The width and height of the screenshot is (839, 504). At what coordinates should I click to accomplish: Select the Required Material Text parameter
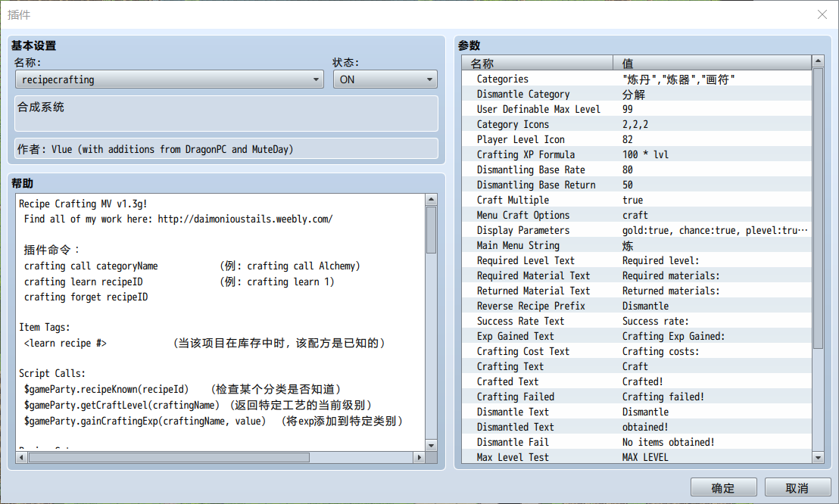click(637, 275)
